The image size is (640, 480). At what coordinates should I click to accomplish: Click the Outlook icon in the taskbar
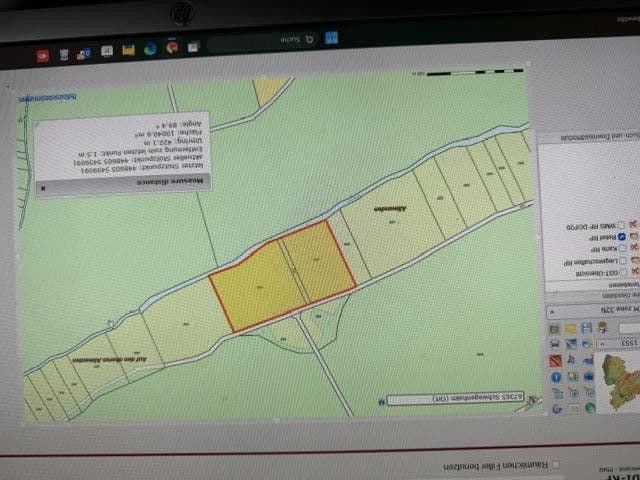pos(84,53)
